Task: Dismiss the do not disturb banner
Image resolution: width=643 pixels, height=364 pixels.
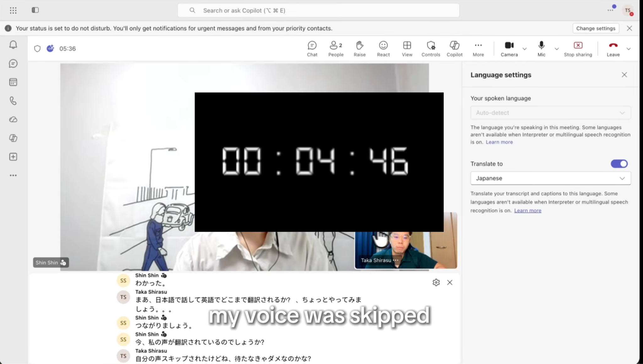Action: (x=629, y=28)
